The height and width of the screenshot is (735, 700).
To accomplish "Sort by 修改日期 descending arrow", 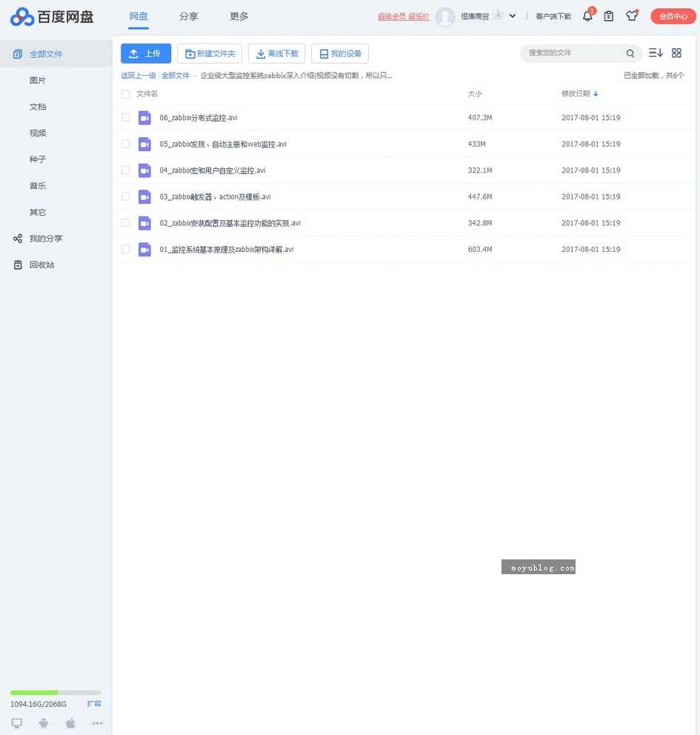I will click(596, 94).
